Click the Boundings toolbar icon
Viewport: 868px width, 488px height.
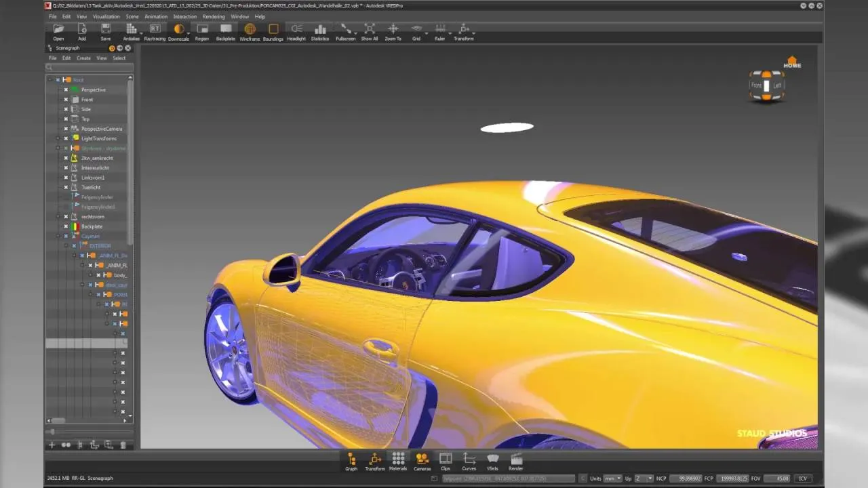click(273, 31)
